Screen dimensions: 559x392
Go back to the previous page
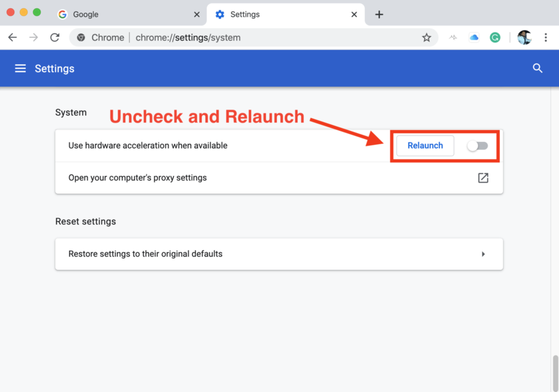(12, 37)
